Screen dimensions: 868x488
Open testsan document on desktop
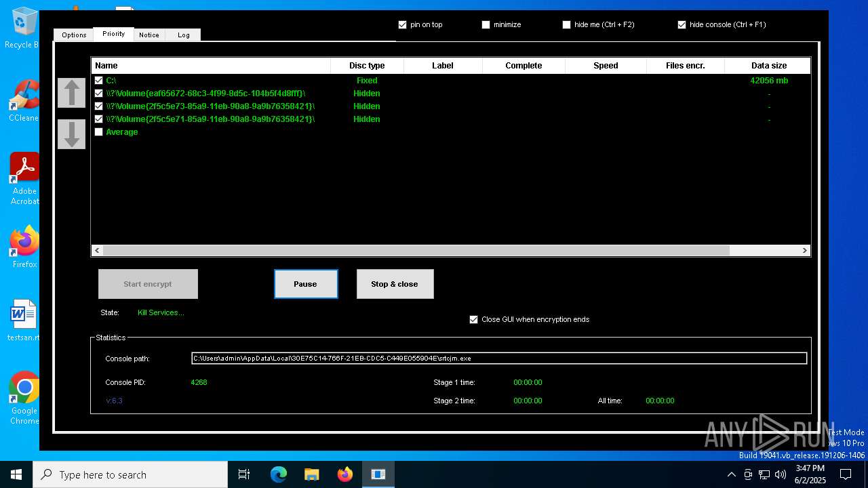pos(23,320)
